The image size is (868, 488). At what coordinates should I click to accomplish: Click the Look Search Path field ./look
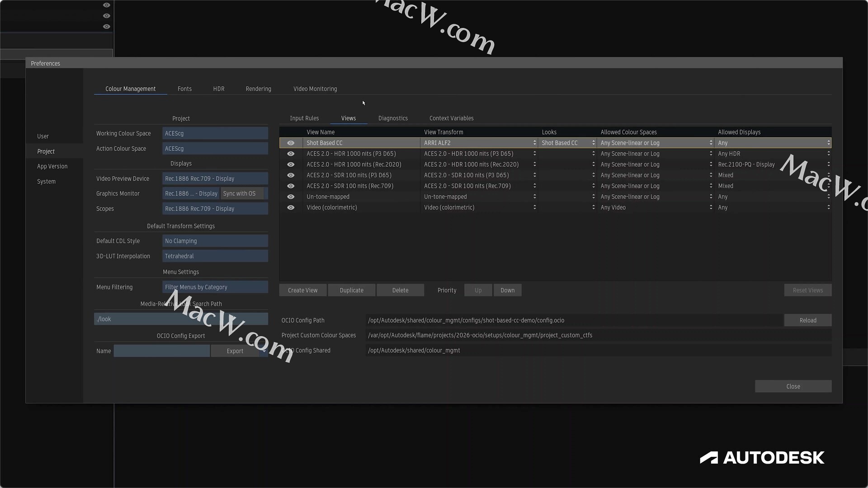pos(181,319)
